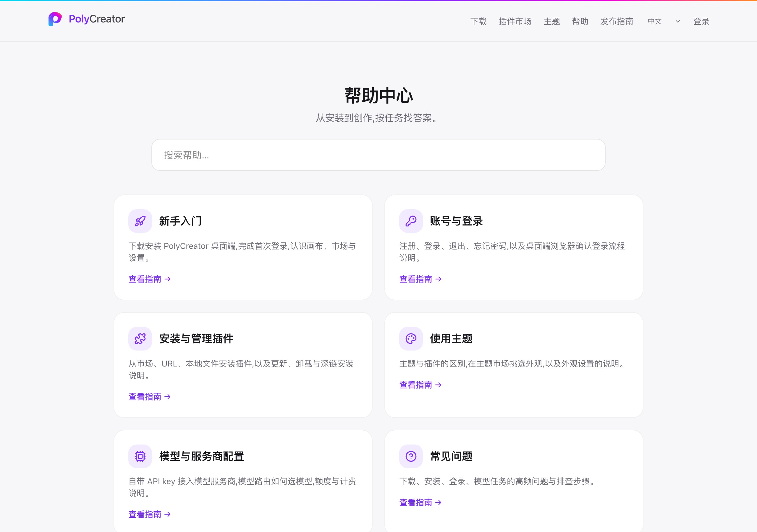The height and width of the screenshot is (532, 757).
Task: Click the 账号与登录 card title
Action: [456, 221]
